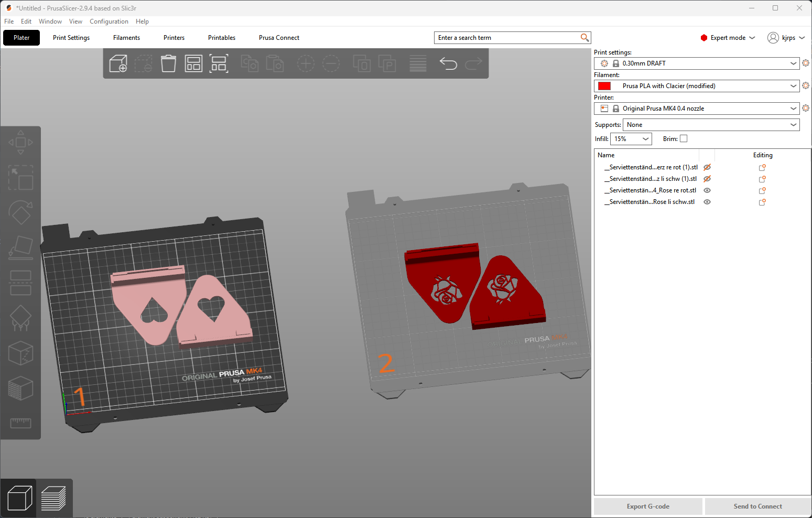The image size is (812, 518).
Task: Switch to the Filaments tab
Action: tap(126, 38)
